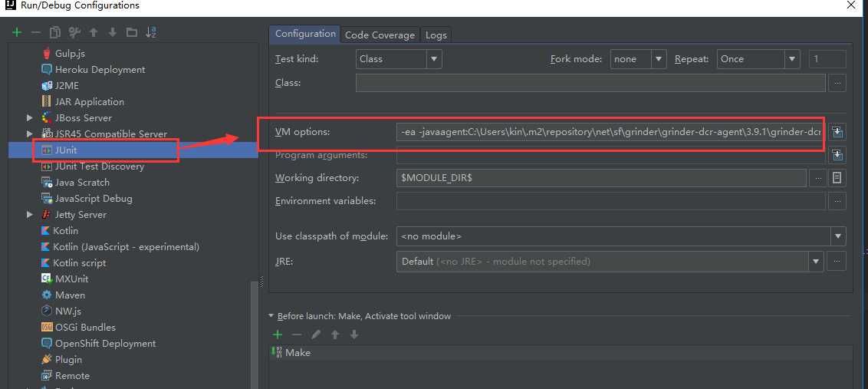Screen dimensions: 868x389
Task: Select JAR Application entry
Action: [x=89, y=101]
